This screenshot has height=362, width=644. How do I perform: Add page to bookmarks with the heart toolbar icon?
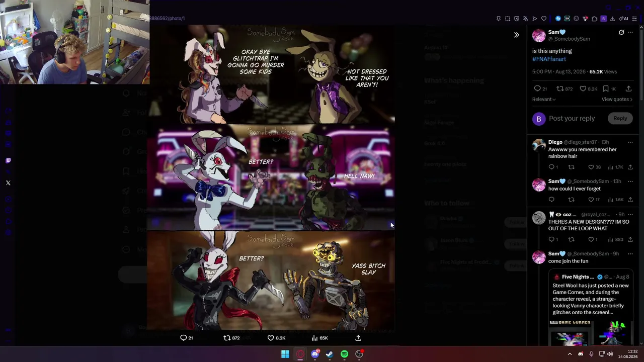click(544, 19)
